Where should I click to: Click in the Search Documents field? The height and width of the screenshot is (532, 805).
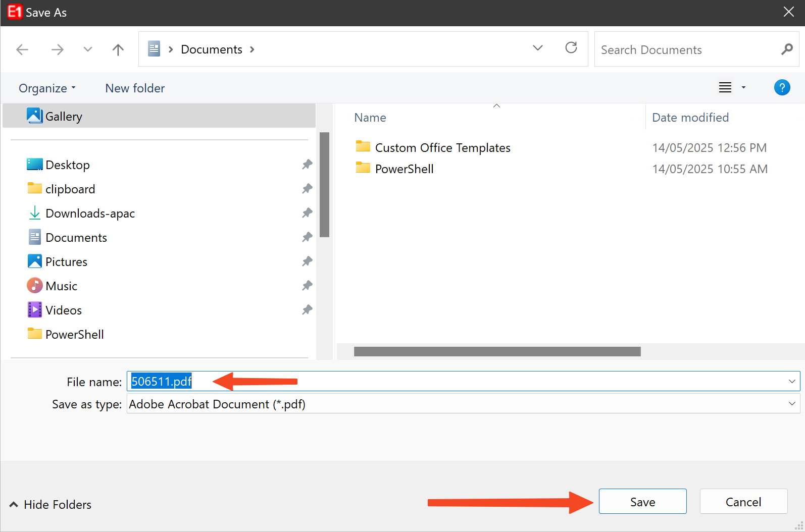[x=687, y=49]
